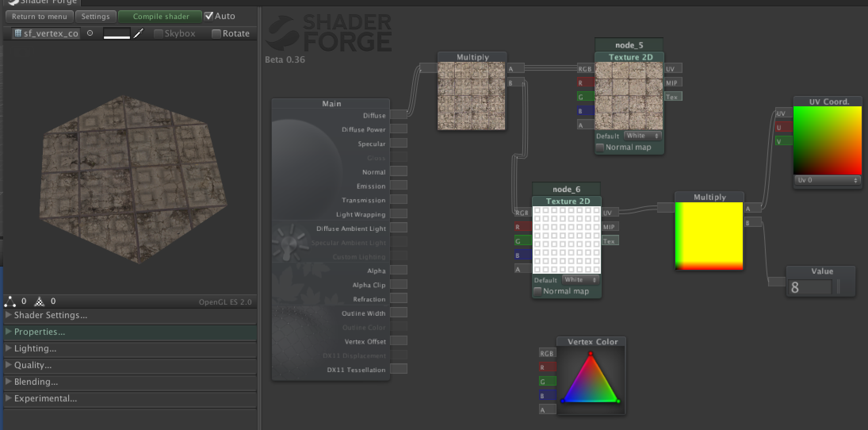Expand the Lighting section
Viewport: 868px width, 430px height.
[x=130, y=349]
